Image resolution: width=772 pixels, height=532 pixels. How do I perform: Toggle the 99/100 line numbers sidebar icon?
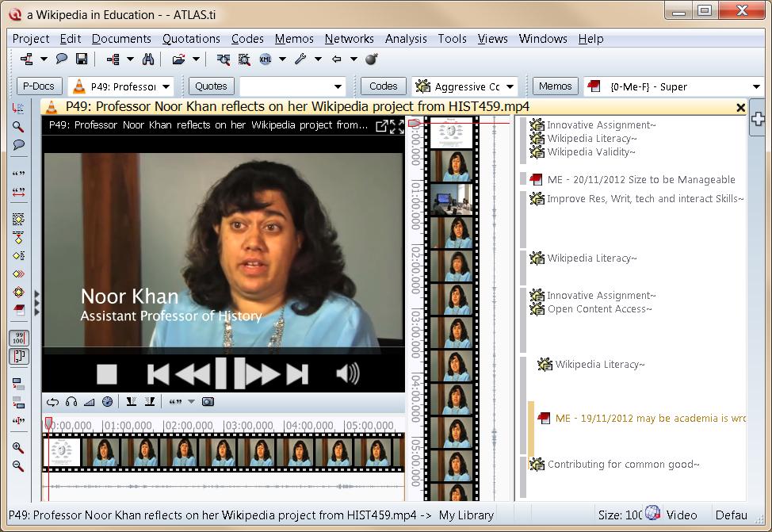click(19, 338)
